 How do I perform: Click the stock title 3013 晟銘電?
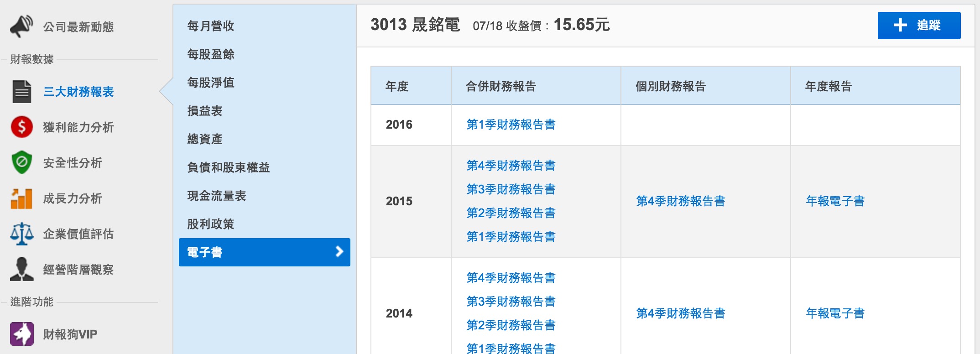pyautogui.click(x=415, y=25)
